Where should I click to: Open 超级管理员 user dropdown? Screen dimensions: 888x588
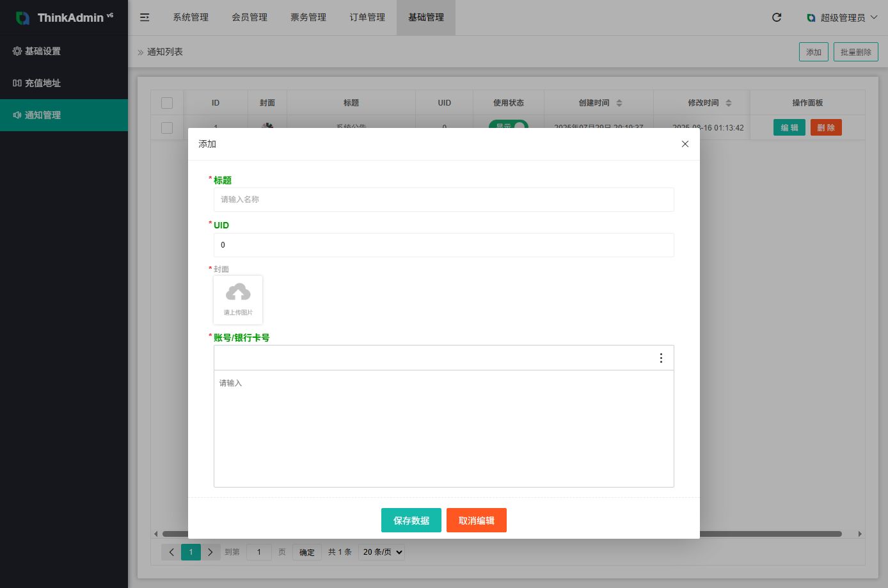coord(842,18)
